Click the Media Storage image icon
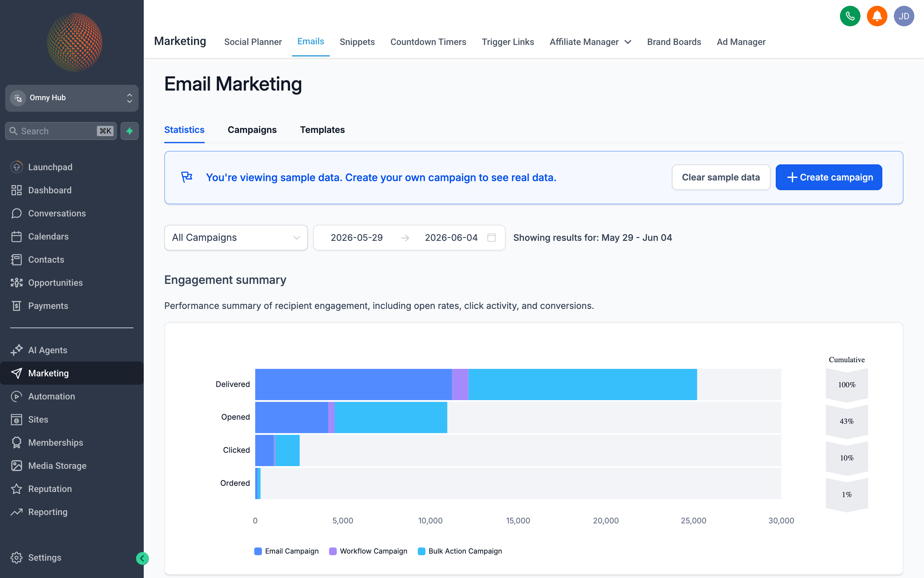This screenshot has height=578, width=924. click(16, 466)
